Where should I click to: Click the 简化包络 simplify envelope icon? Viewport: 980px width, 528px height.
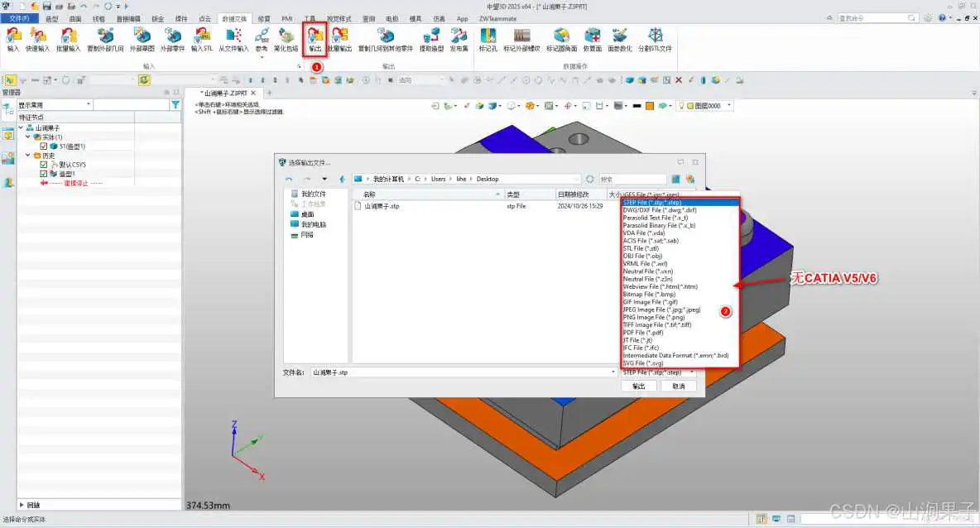[x=286, y=38]
